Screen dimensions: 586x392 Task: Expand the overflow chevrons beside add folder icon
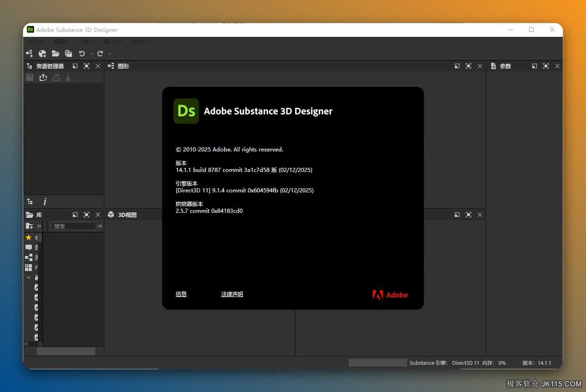pos(39,226)
